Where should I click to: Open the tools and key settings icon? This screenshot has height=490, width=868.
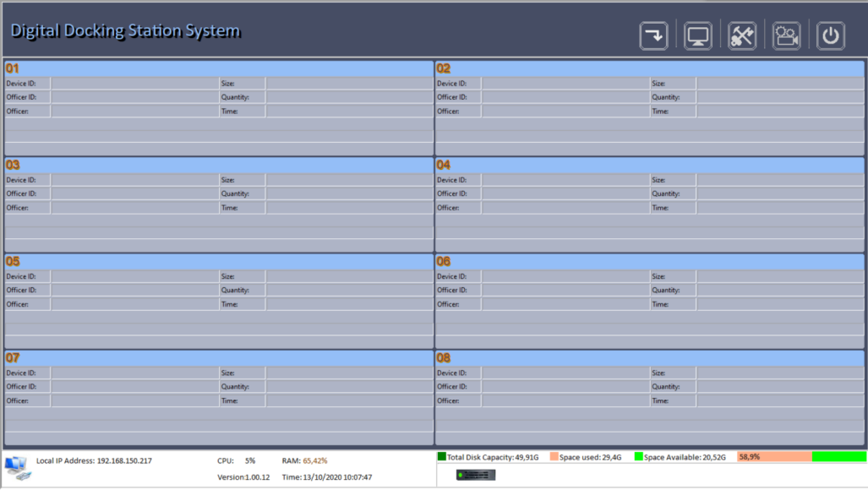pyautogui.click(x=741, y=35)
